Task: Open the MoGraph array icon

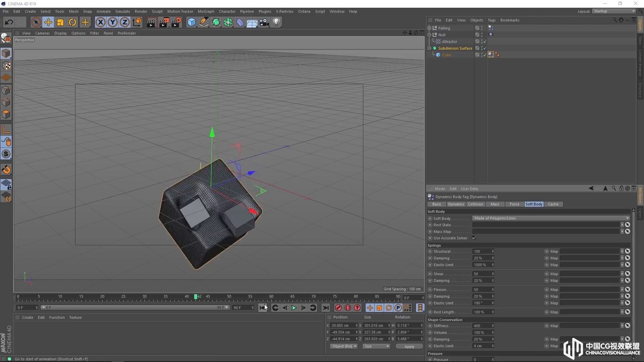Action: (x=228, y=22)
